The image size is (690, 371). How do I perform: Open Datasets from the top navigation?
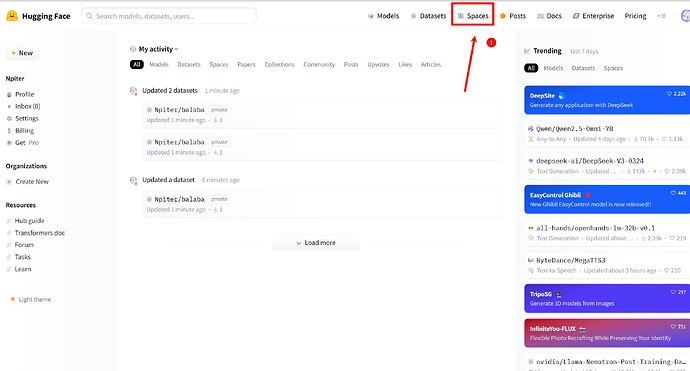(x=428, y=16)
